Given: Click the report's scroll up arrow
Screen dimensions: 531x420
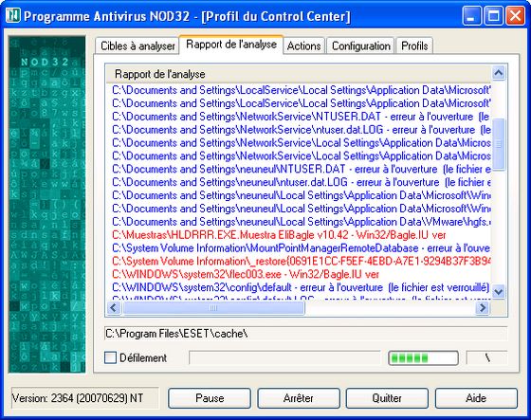Looking at the screenshot, I should click(499, 73).
